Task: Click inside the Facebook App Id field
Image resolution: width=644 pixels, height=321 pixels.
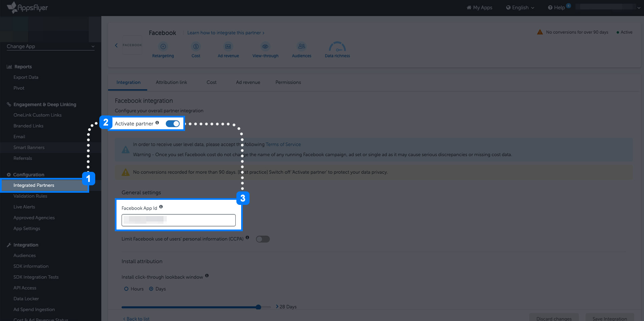Action: pos(179,220)
